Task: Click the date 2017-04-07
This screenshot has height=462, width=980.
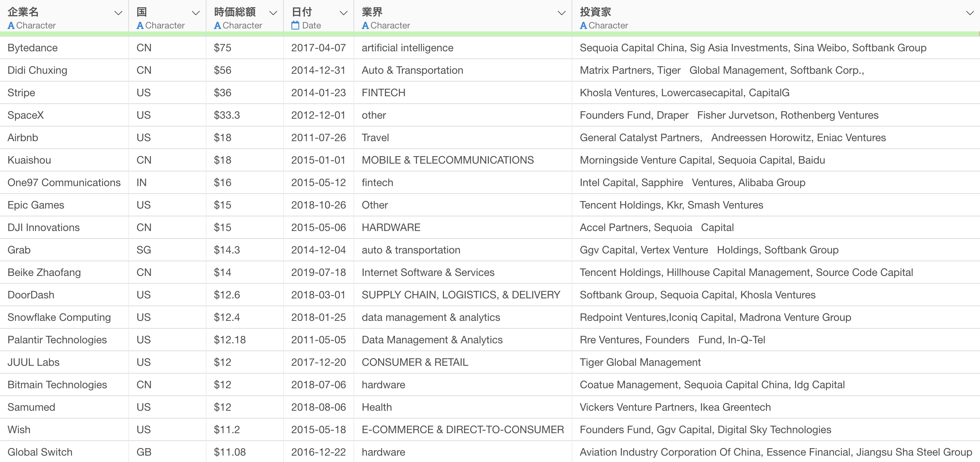Action: [x=318, y=48]
